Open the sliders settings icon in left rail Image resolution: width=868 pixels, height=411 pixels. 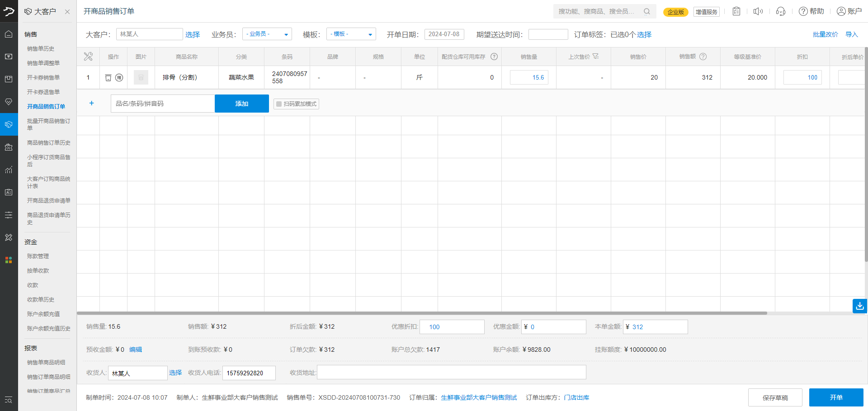[x=9, y=215]
